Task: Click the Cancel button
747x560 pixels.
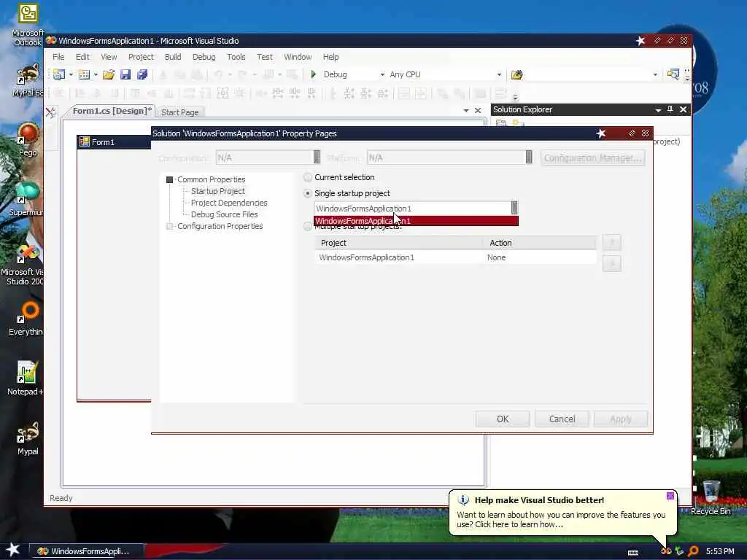Action: click(562, 419)
